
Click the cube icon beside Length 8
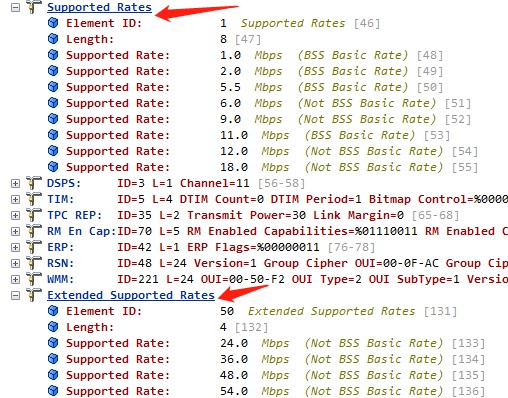pos(53,39)
